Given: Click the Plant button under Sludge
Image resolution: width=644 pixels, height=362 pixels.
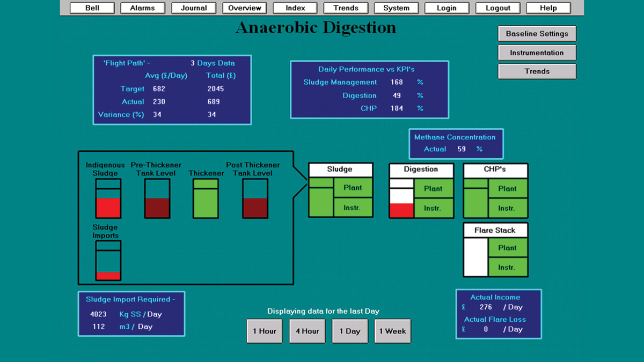Looking at the screenshot, I should tap(353, 188).
